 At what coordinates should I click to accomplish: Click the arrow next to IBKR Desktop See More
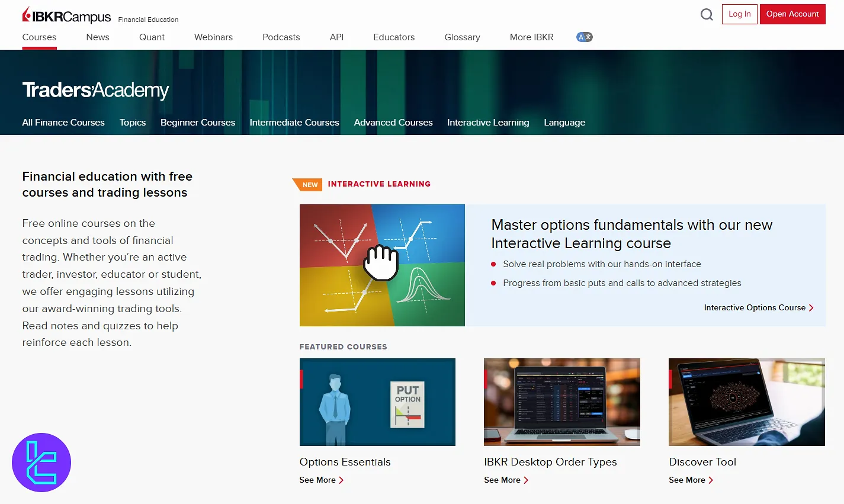[x=526, y=480]
